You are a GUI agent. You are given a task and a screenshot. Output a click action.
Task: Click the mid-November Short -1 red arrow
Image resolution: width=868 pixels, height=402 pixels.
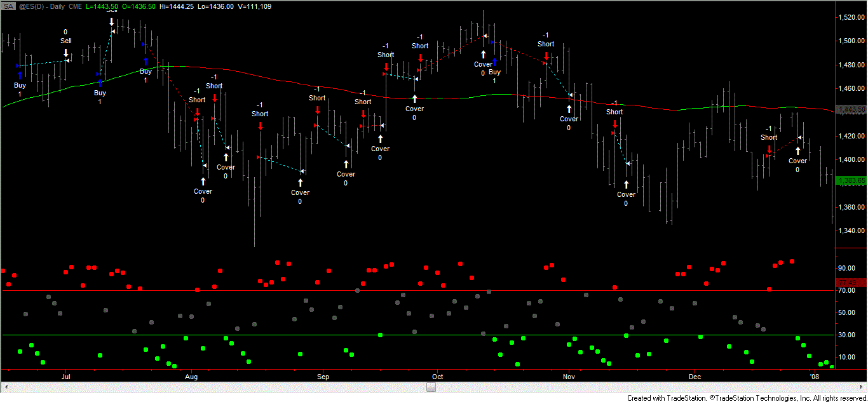[x=614, y=123]
